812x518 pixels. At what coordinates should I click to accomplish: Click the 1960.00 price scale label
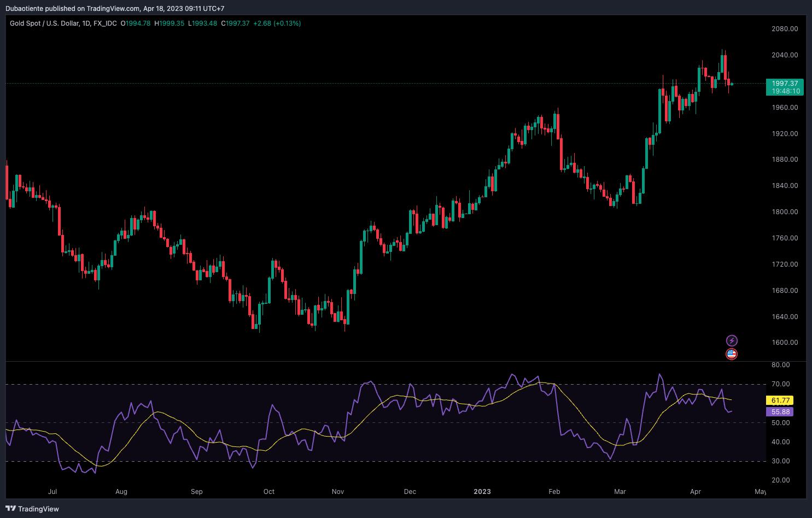pyautogui.click(x=785, y=108)
